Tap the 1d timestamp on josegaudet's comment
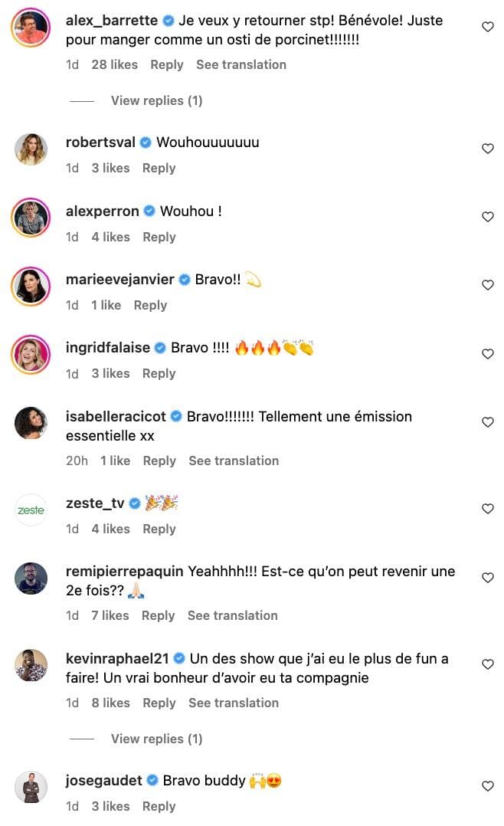This screenshot has height=826, width=504. [73, 806]
